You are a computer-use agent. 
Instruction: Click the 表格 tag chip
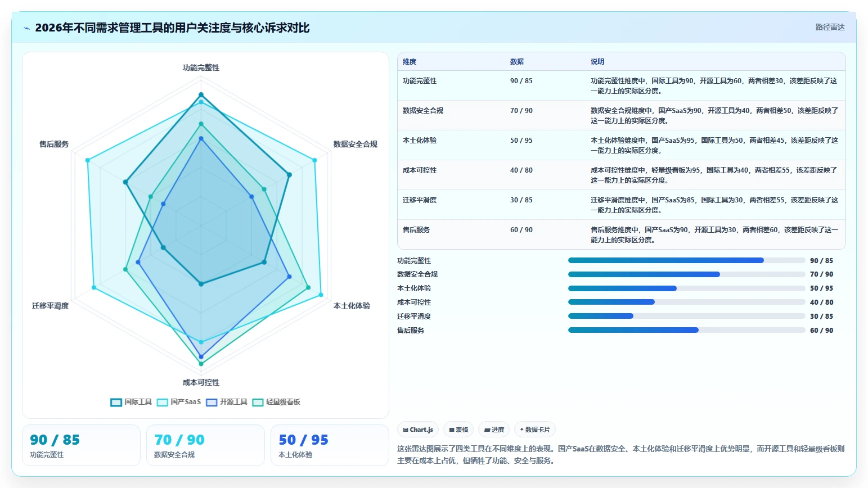(x=458, y=430)
